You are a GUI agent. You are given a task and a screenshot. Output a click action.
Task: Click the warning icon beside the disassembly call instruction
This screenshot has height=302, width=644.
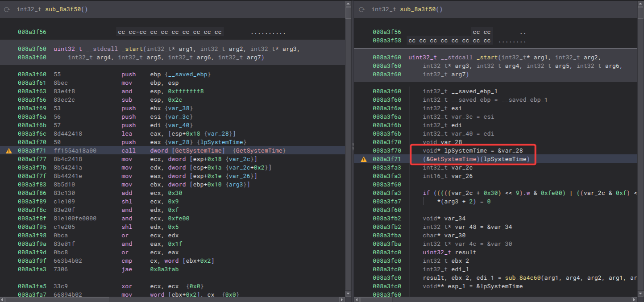(8, 151)
